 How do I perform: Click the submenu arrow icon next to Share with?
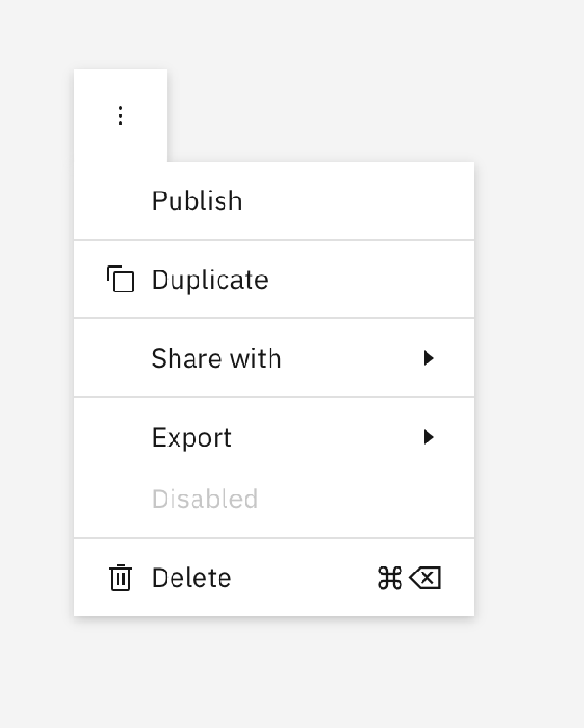click(429, 358)
